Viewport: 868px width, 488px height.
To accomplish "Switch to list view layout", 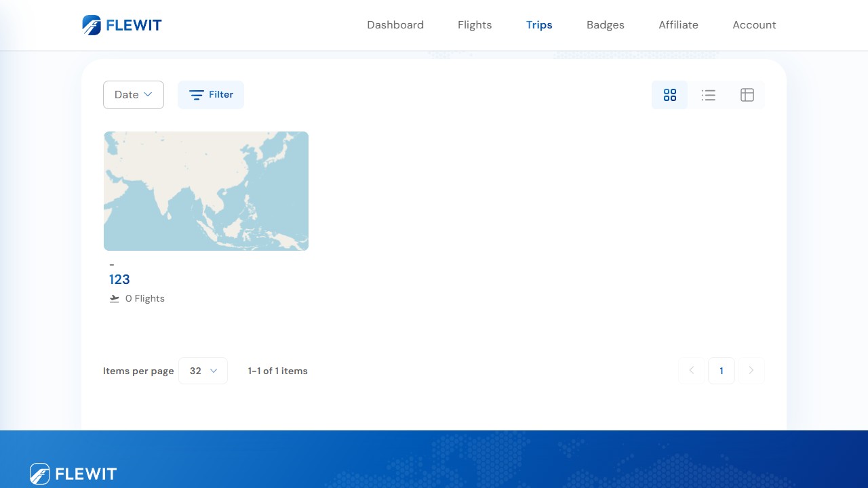I will (709, 95).
